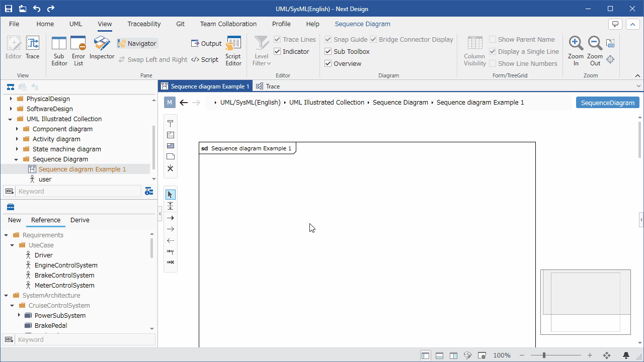
Task: Select the New tab in toolbox pane
Action: 15,220
